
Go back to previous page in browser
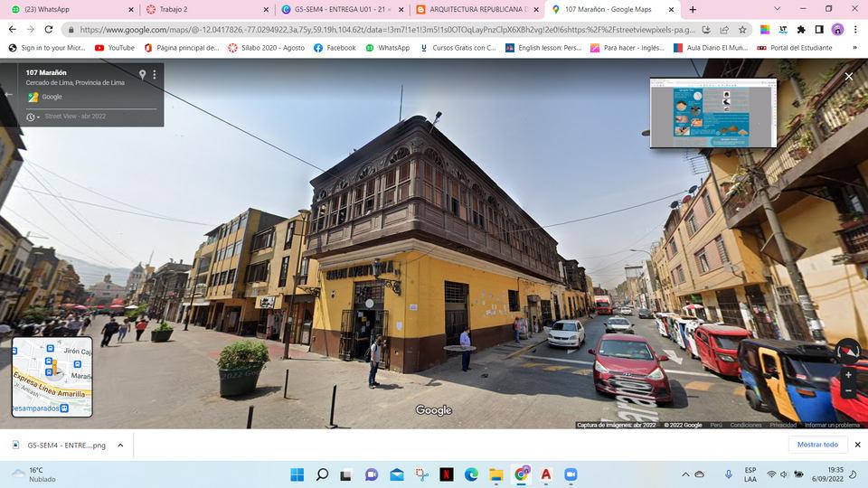pyautogui.click(x=12, y=29)
